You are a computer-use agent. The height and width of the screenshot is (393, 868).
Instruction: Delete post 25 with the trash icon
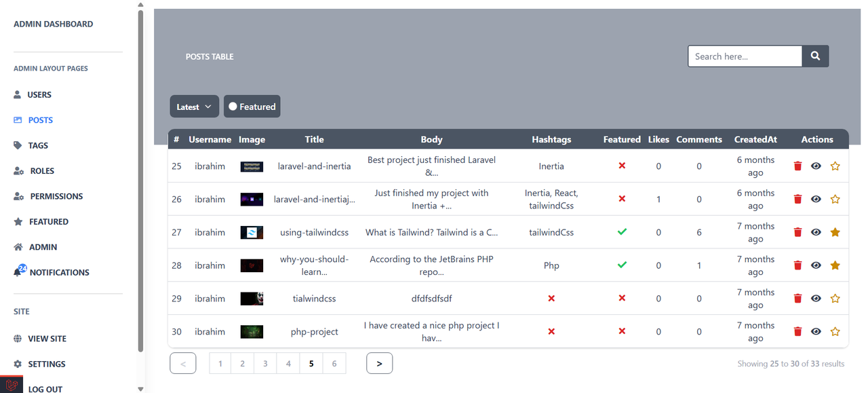(x=797, y=166)
